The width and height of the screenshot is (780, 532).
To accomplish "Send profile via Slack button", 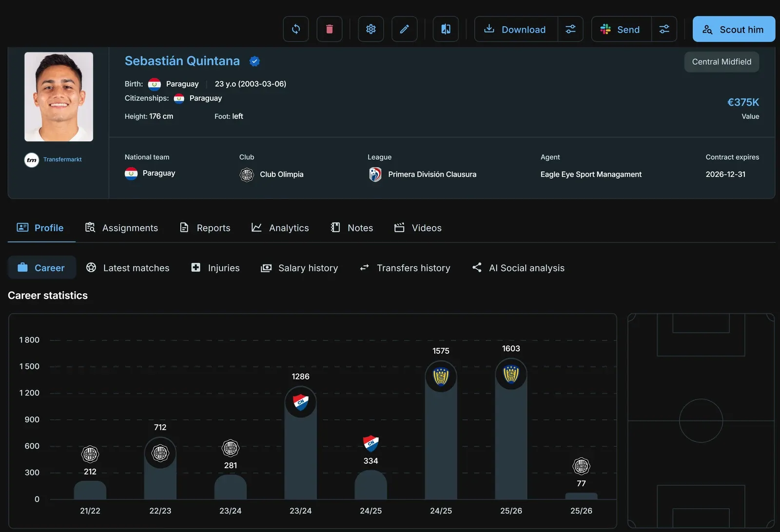I will (622, 29).
